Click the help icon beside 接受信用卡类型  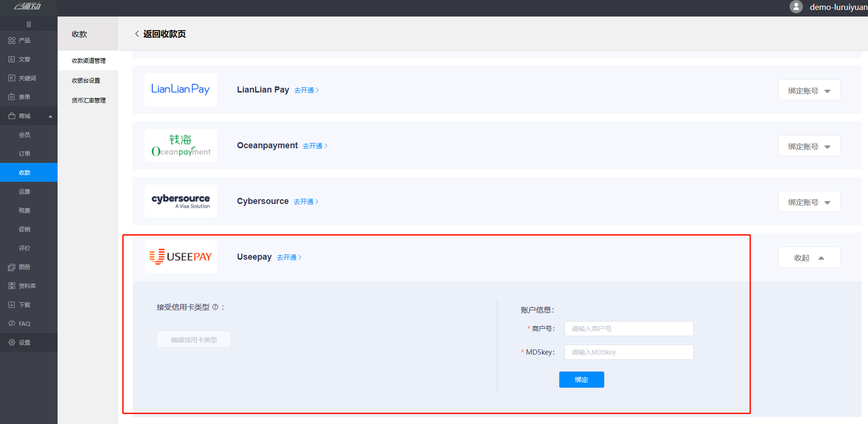(x=215, y=307)
